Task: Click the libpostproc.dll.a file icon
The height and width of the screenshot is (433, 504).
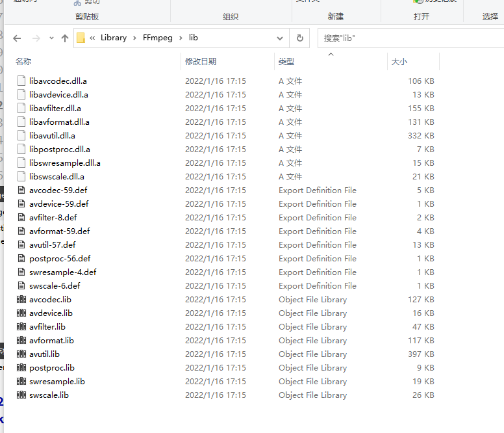Action: click(x=21, y=150)
